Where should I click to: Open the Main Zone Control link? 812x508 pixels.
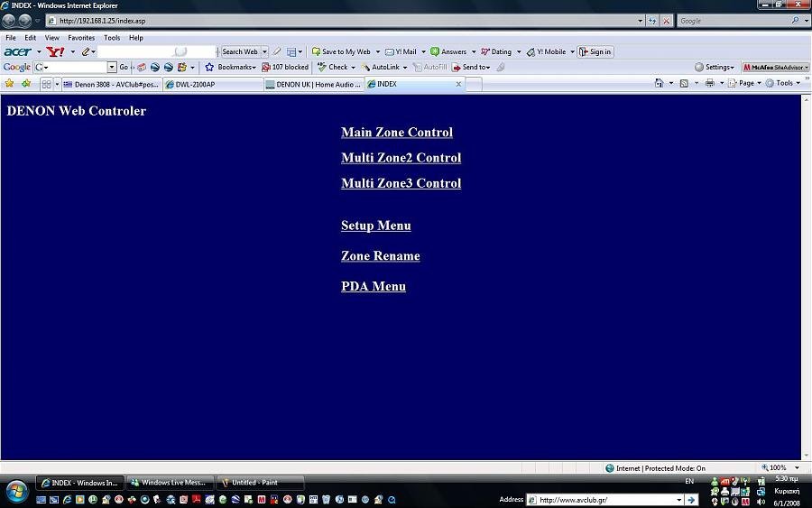(397, 133)
